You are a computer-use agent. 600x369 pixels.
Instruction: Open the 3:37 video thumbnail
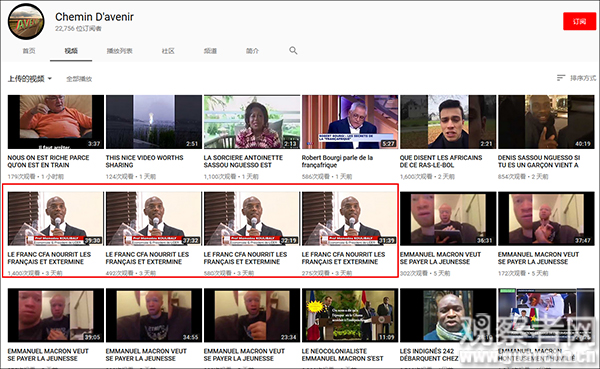point(55,122)
